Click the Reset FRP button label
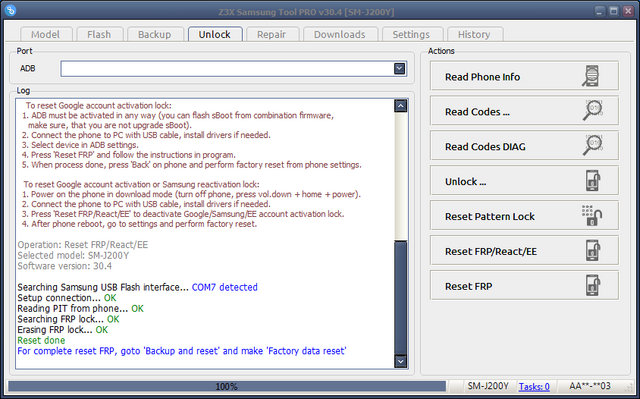 pos(469,286)
